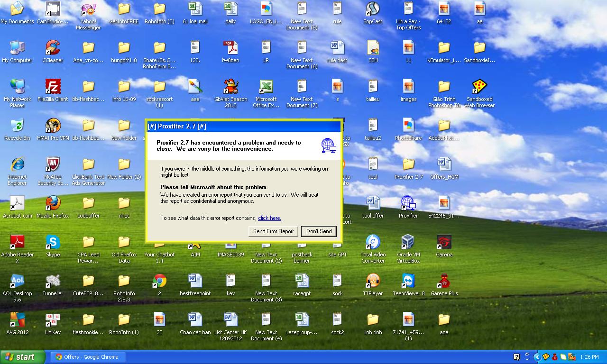Show hidden system tray icons
Image resolution: width=607 pixels, height=364 pixels.
coord(537,357)
